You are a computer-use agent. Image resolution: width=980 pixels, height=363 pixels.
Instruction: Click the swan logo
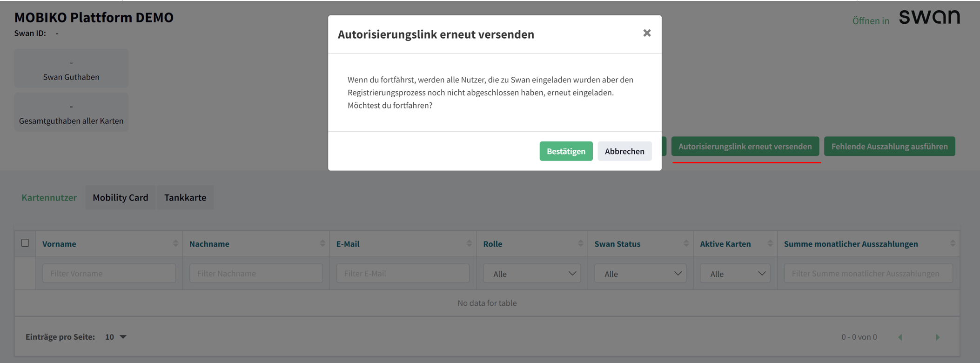pyautogui.click(x=929, y=17)
